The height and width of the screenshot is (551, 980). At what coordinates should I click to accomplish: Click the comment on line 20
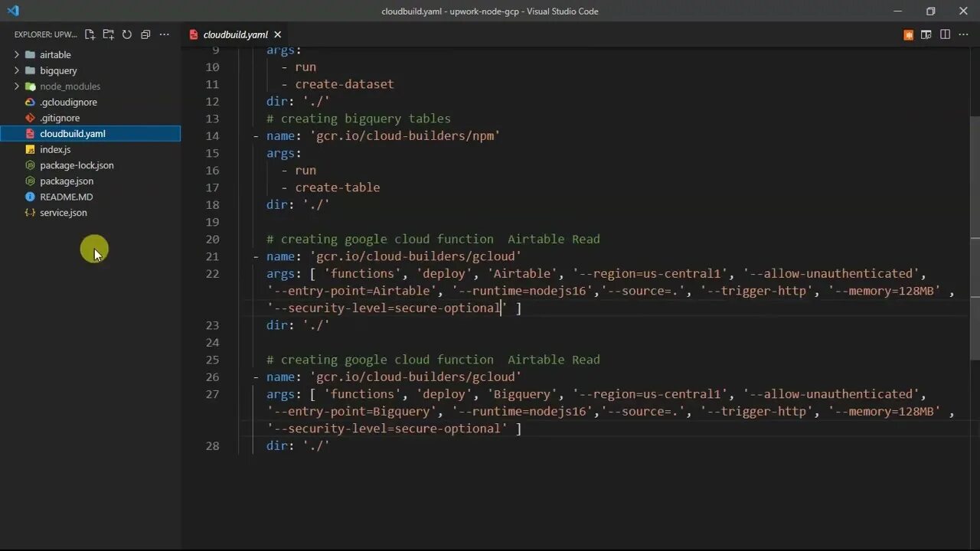pyautogui.click(x=433, y=239)
